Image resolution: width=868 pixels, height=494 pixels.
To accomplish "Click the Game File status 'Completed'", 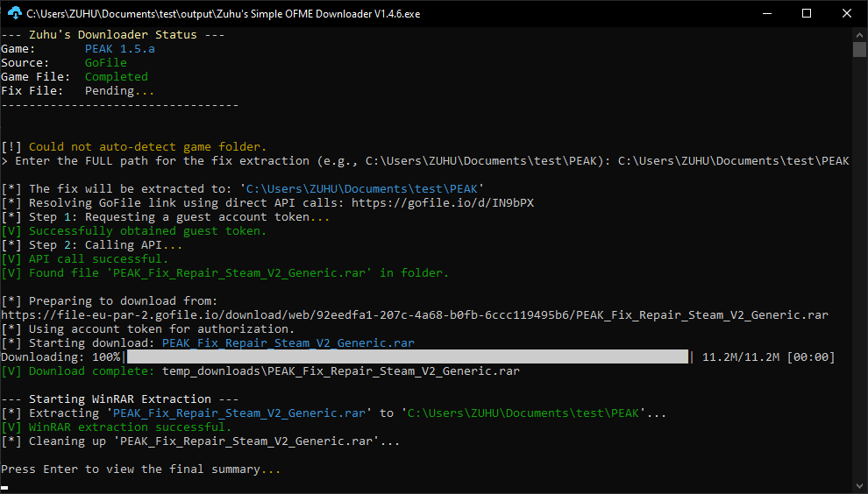I will pos(117,76).
